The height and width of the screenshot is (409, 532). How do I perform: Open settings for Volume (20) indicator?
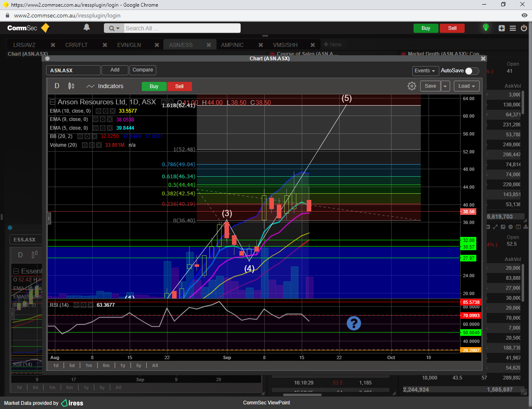pos(91,145)
